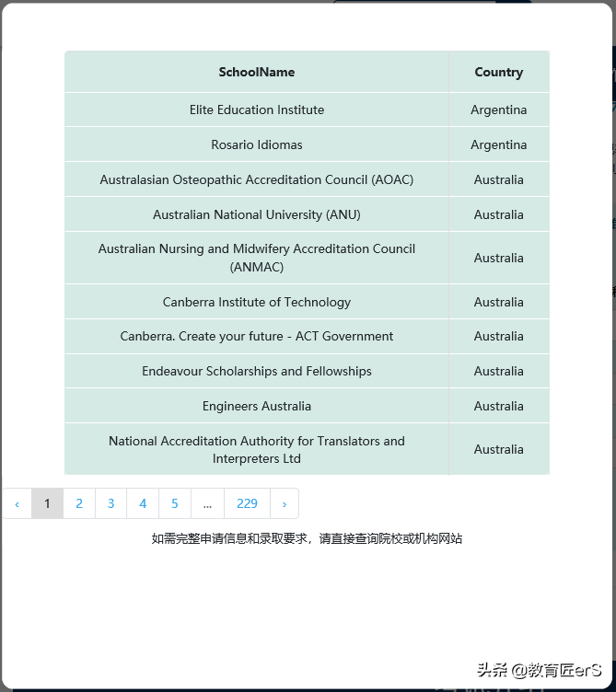This screenshot has height=692, width=616.
Task: Click Argentina in Elite Education Institute row
Action: point(499,110)
